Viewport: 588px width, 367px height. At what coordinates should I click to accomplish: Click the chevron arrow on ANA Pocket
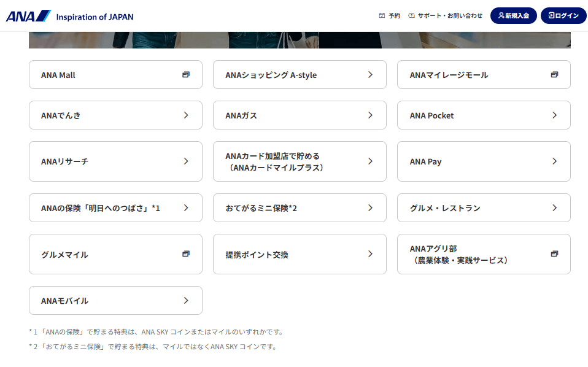click(x=555, y=115)
